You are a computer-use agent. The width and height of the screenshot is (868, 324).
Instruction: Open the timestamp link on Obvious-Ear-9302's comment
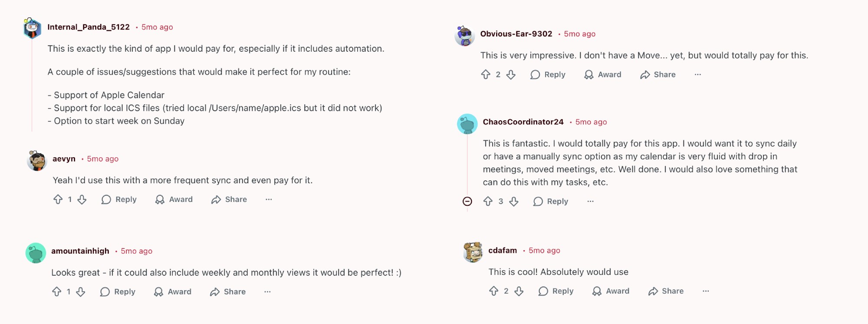coord(579,33)
